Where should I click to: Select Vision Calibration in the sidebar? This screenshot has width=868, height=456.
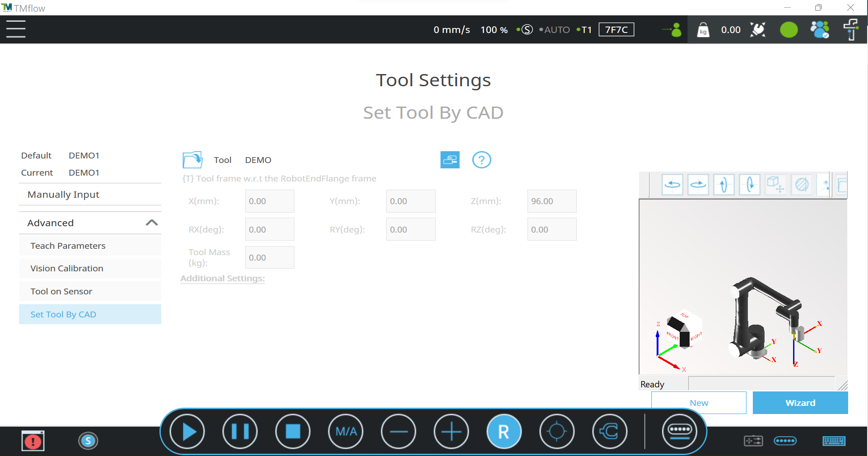(90, 269)
